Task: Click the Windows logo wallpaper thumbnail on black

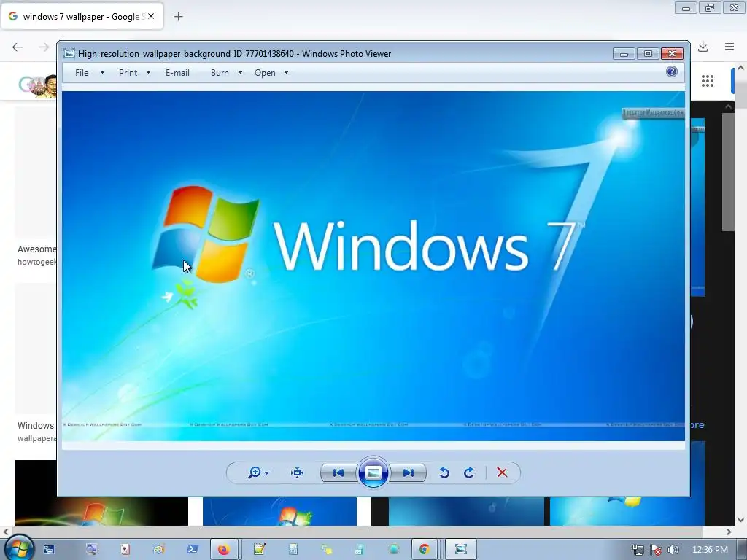Action: coord(101,493)
